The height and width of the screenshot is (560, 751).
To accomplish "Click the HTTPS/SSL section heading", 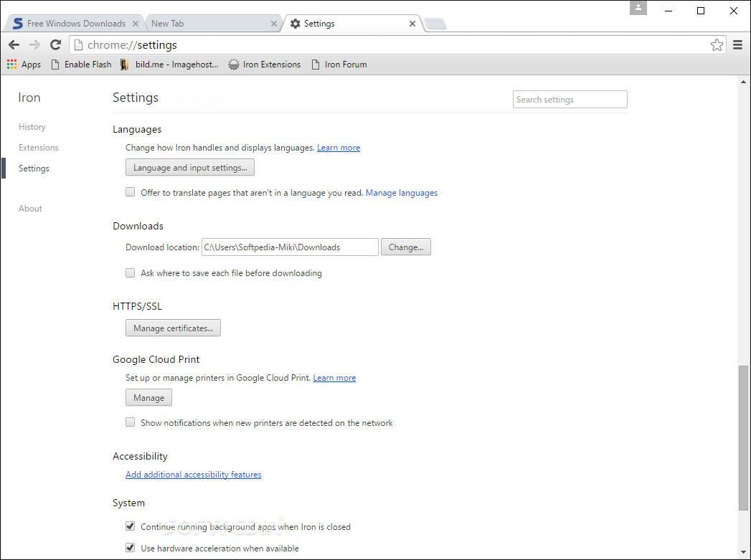I will pyautogui.click(x=137, y=306).
